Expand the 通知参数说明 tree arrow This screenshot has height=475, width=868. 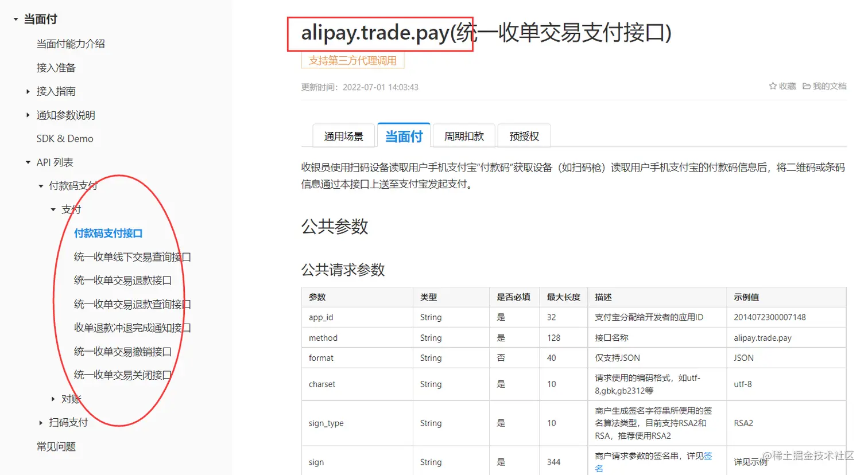tap(28, 115)
